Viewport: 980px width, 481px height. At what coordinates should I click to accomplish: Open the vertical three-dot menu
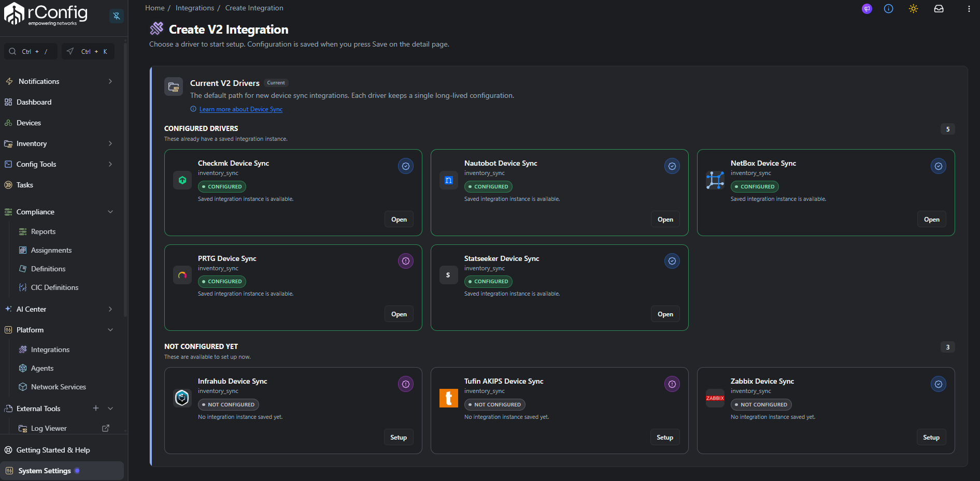(x=969, y=9)
